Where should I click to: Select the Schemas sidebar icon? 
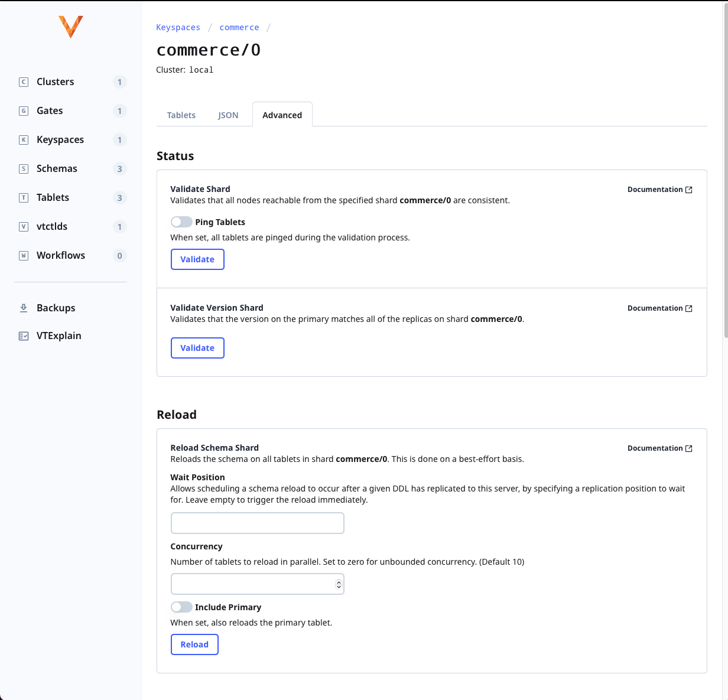[x=23, y=168]
